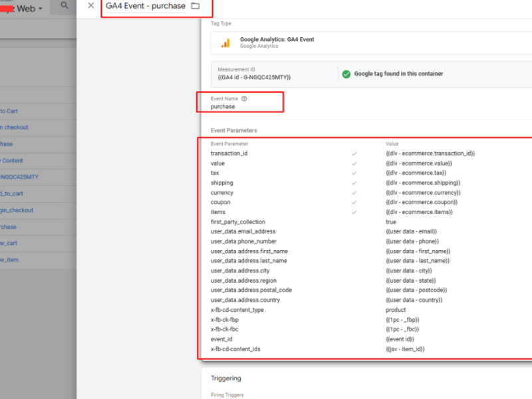Screen dimensions: 532x399
Task: Click the folder icon beside the tag name
Action: tap(196, 6)
